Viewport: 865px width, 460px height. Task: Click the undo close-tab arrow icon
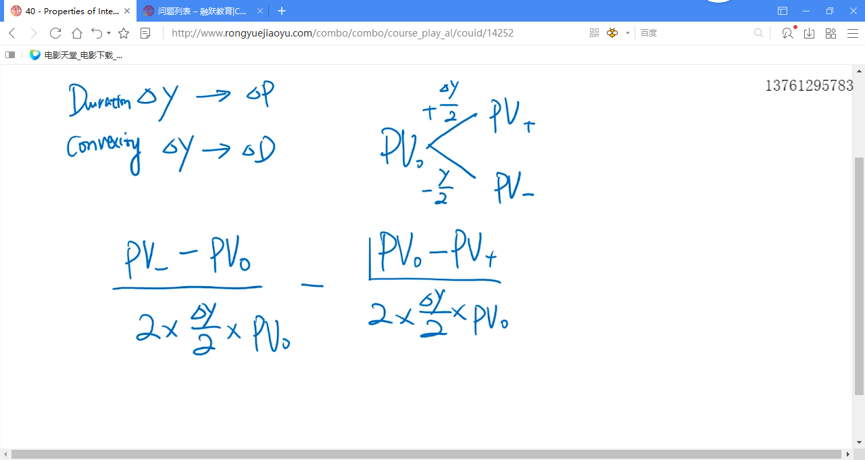coord(96,33)
